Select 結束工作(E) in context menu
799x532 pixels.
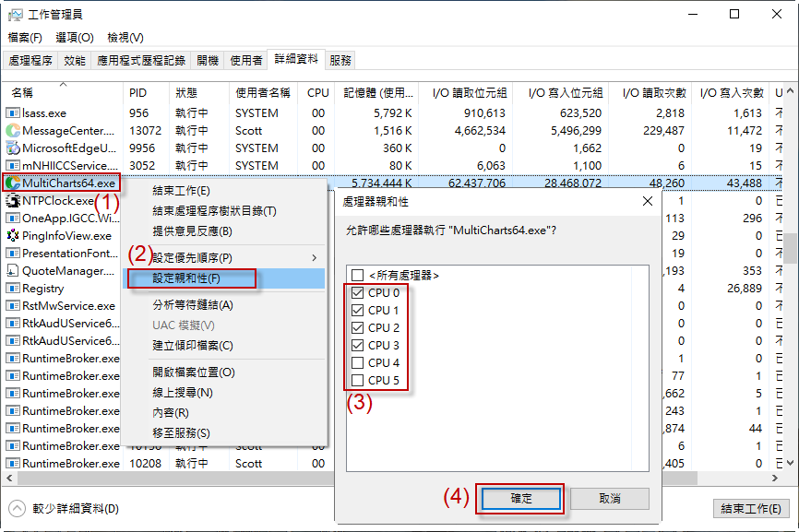click(224, 191)
